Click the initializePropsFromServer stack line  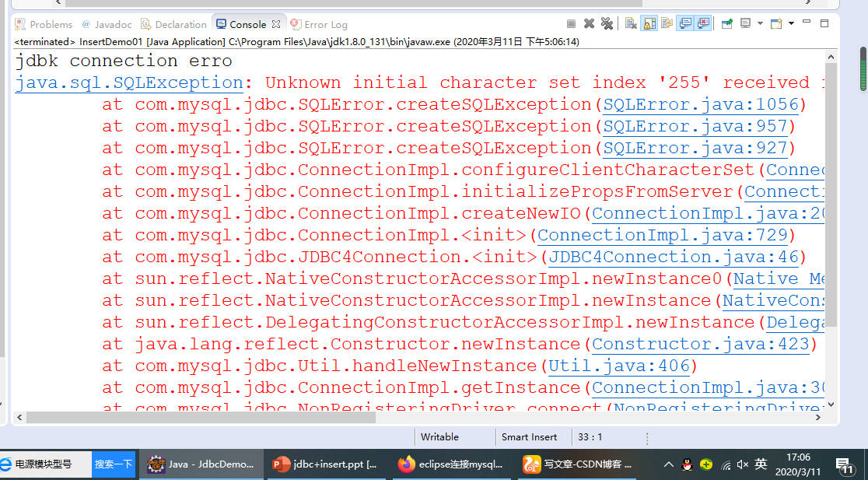point(464,192)
